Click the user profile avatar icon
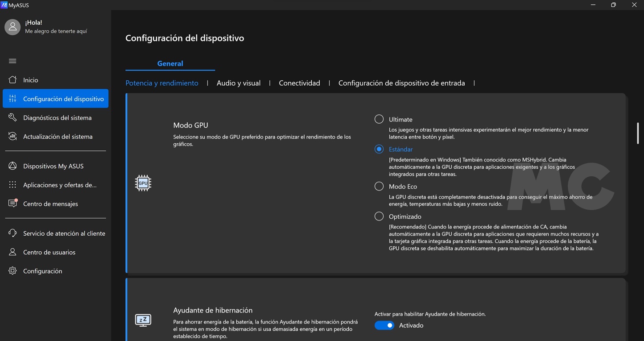This screenshot has height=341, width=644. (x=12, y=27)
